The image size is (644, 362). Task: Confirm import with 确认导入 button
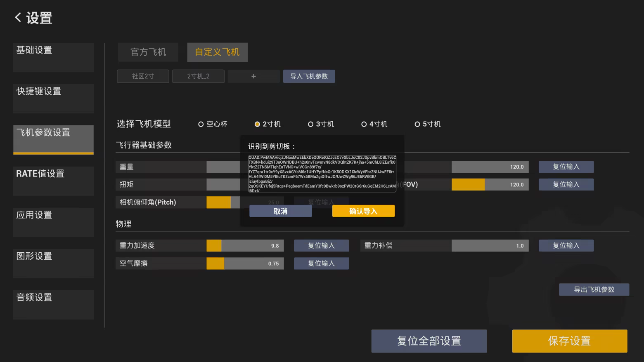363,211
